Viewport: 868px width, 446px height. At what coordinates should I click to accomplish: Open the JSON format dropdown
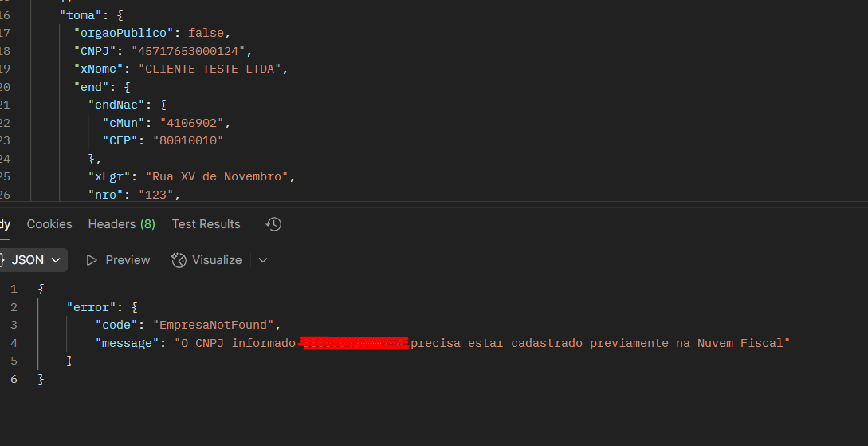point(56,260)
